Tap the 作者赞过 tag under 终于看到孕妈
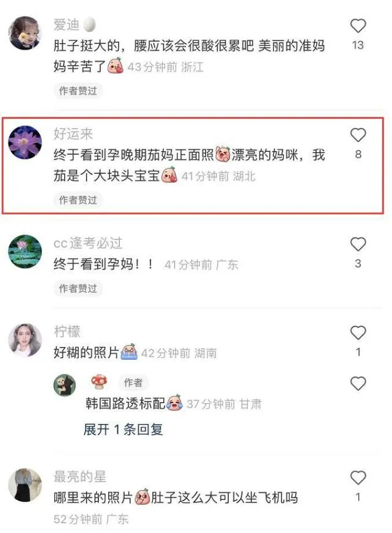This screenshot has height=533, width=392. click(78, 288)
